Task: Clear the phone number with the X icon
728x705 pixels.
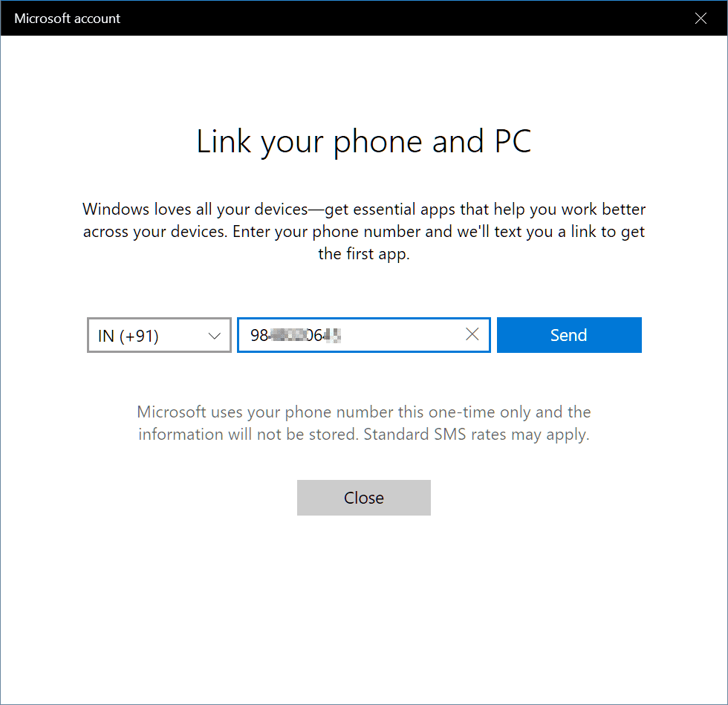Action: click(x=472, y=334)
